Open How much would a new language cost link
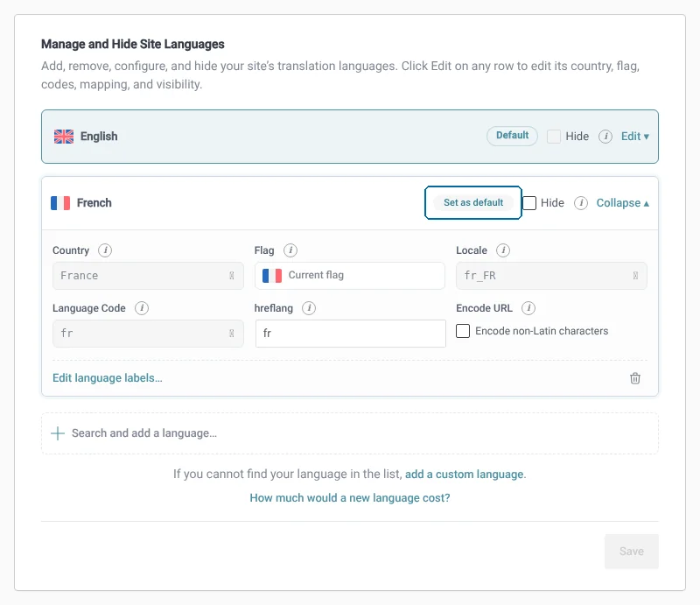The width and height of the screenshot is (700, 605). pyautogui.click(x=350, y=498)
